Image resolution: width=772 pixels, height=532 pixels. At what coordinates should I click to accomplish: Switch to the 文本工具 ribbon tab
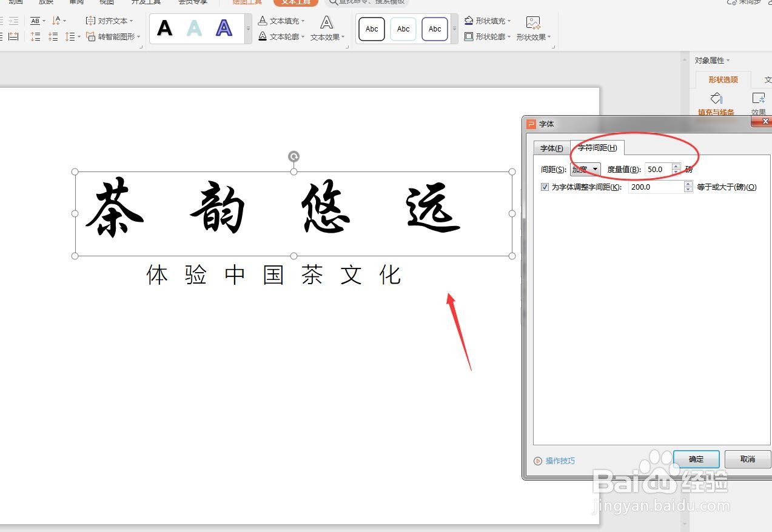[x=296, y=2]
